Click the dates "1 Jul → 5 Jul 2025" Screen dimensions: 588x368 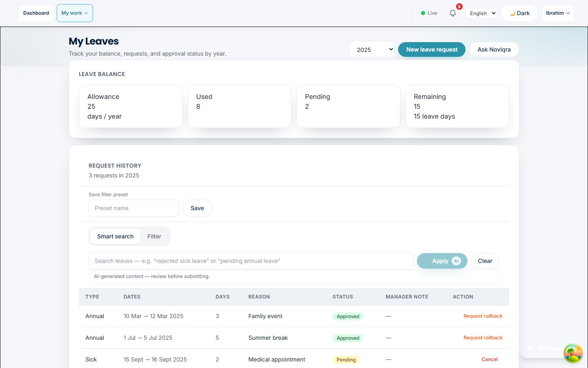148,338
